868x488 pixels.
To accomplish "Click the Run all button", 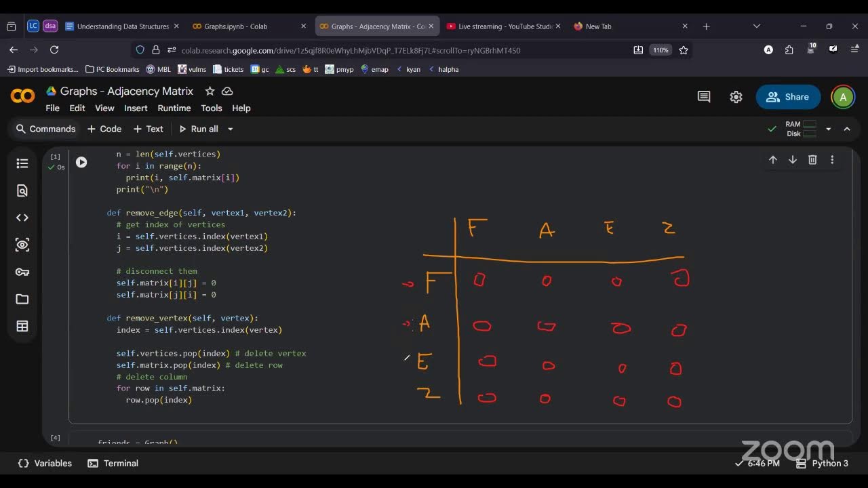I will pos(199,129).
